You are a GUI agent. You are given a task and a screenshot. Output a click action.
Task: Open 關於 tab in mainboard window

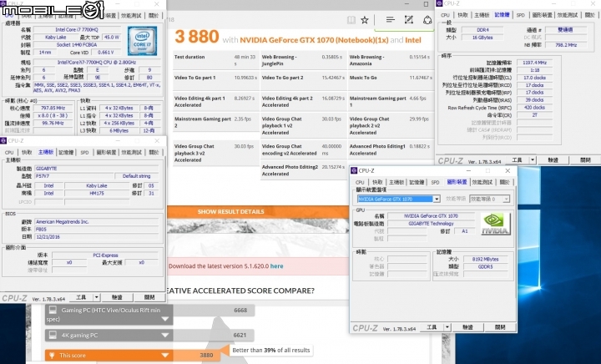[x=154, y=153]
